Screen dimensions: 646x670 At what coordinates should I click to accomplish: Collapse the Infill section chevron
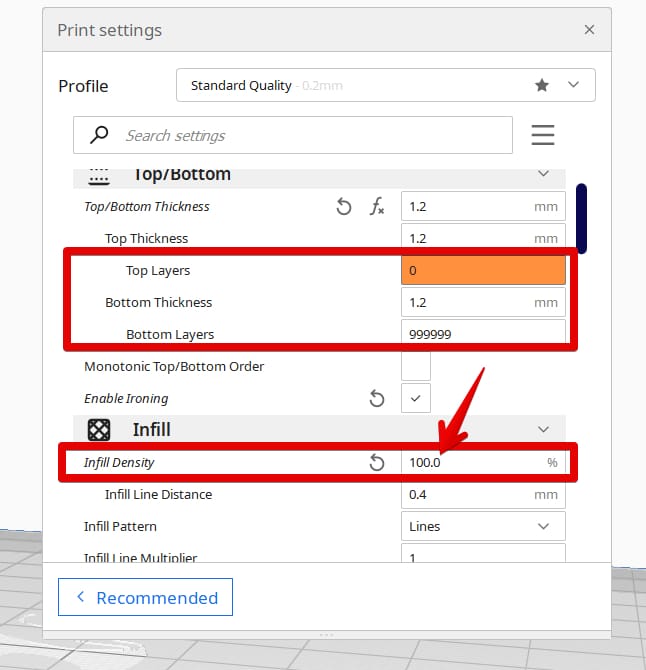tap(543, 429)
